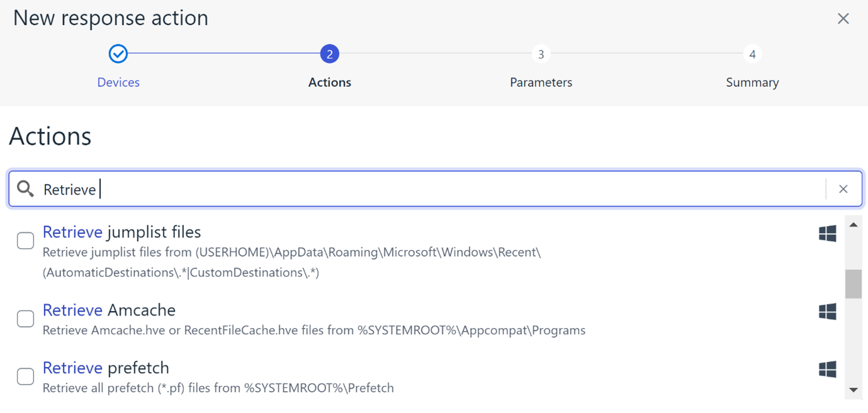The image size is (868, 413).
Task: Click the Windows icon for Retrieve Amcache
Action: pos(828,312)
